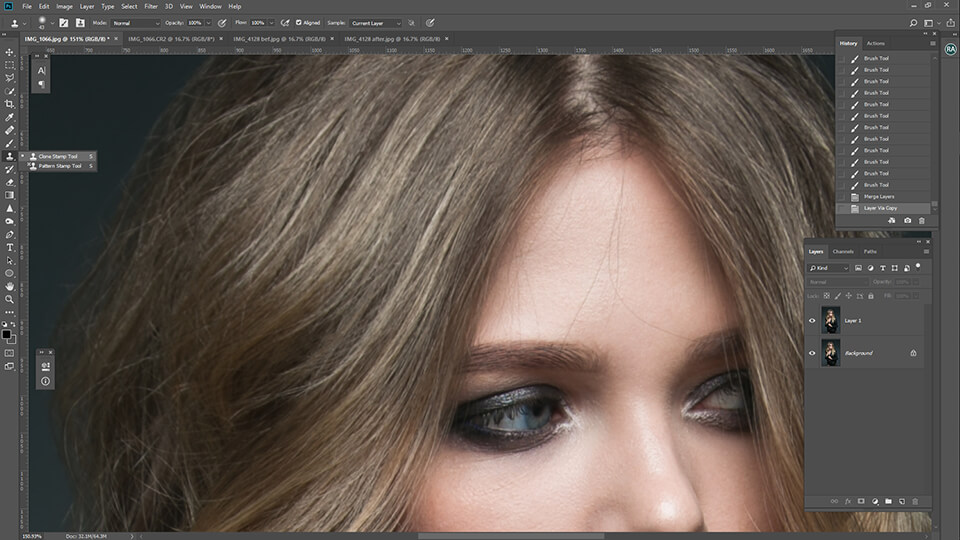The width and height of the screenshot is (960, 540).
Task: Select the Healing Brush tool
Action: (9, 130)
